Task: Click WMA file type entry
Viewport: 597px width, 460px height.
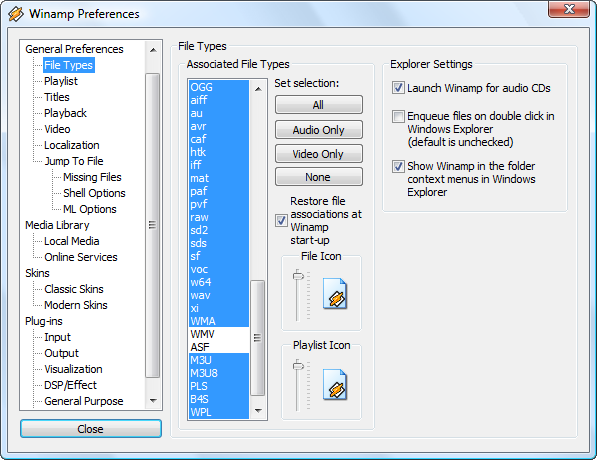Action: (x=219, y=321)
